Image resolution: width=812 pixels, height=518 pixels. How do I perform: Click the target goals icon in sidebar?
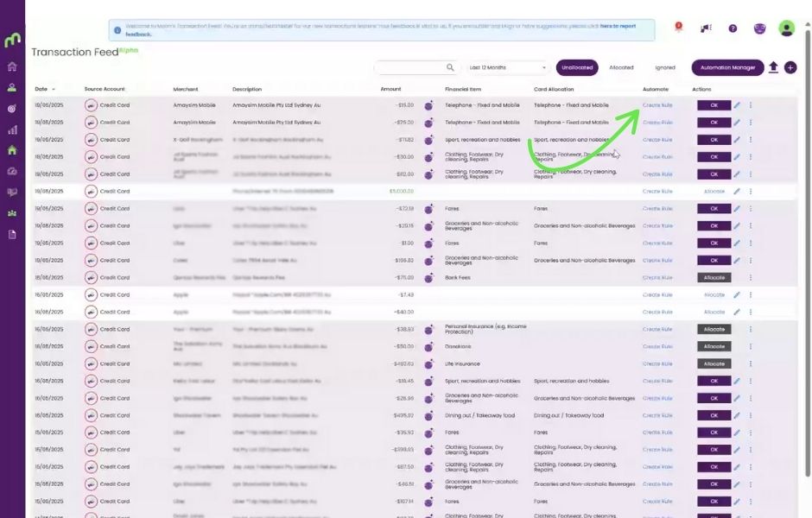12,109
